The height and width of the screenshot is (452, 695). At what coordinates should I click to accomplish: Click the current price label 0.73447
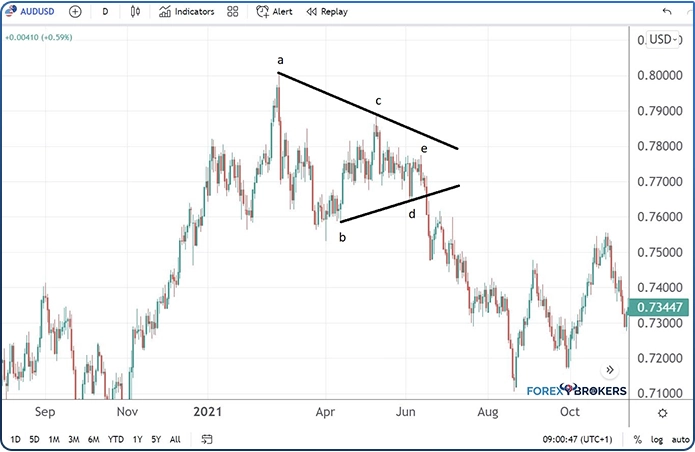point(661,307)
